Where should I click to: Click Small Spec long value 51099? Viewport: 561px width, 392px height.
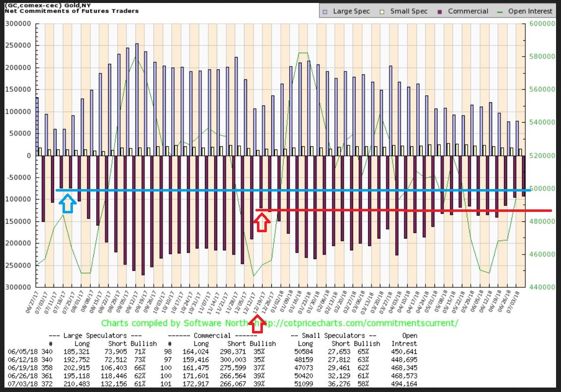(x=304, y=384)
